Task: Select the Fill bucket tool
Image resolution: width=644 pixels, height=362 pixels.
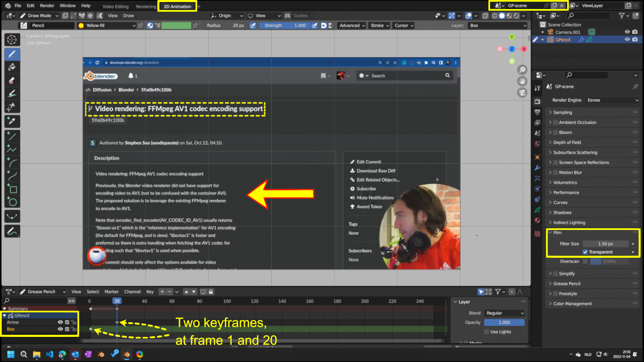Action: [x=12, y=67]
